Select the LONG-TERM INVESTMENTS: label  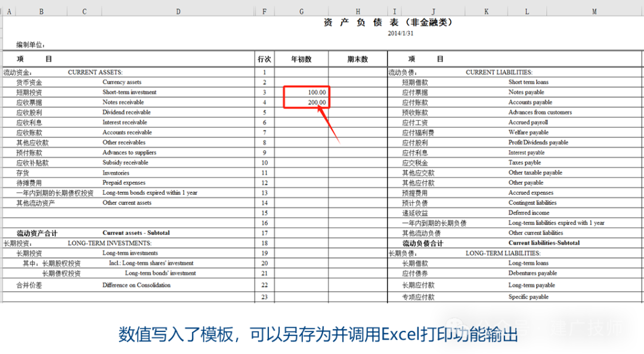110,243
